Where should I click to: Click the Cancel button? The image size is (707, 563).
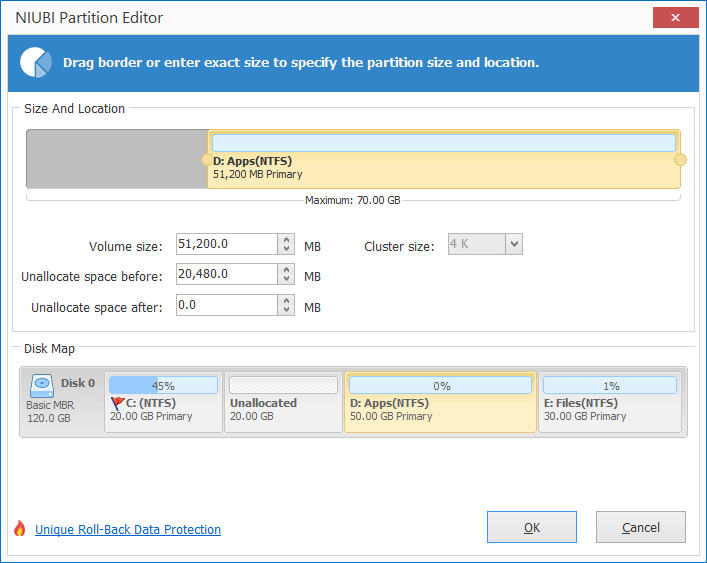tap(641, 527)
